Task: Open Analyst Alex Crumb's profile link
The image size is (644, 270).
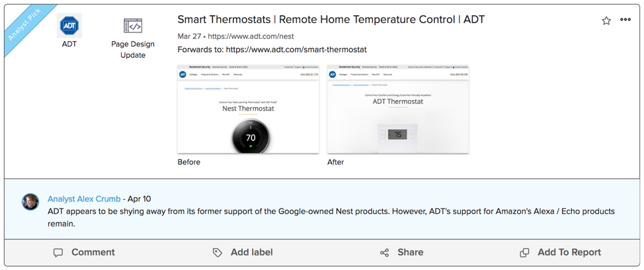Action: point(84,199)
